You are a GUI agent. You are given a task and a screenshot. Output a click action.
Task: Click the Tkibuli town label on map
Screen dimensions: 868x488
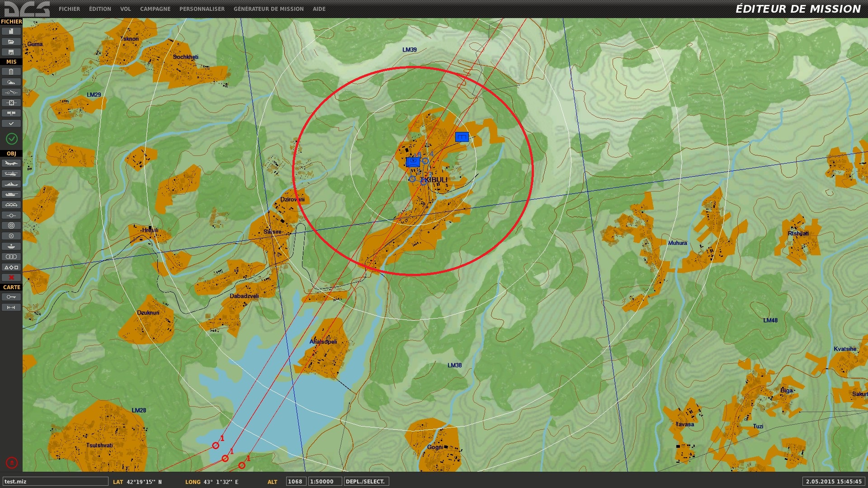point(434,180)
